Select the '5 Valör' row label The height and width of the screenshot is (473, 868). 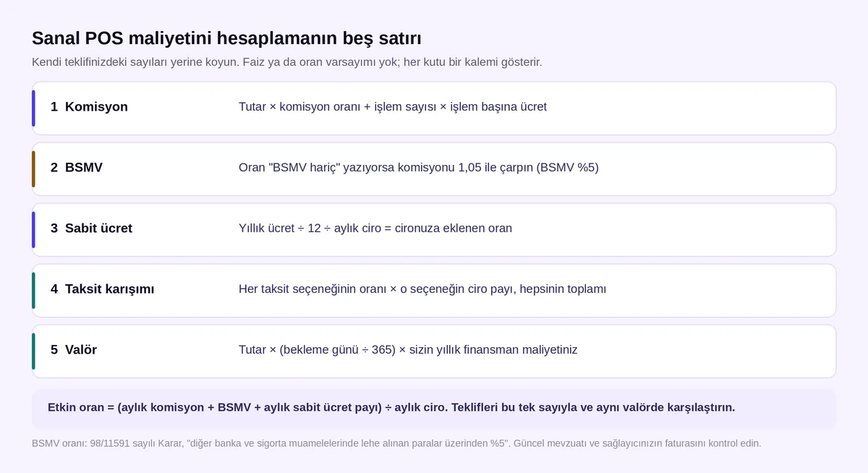coord(74,350)
